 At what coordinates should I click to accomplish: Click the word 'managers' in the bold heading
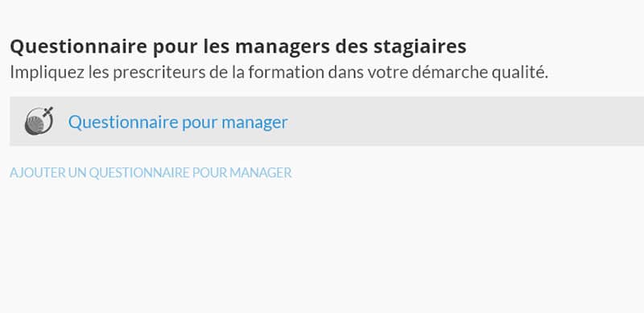(x=283, y=47)
